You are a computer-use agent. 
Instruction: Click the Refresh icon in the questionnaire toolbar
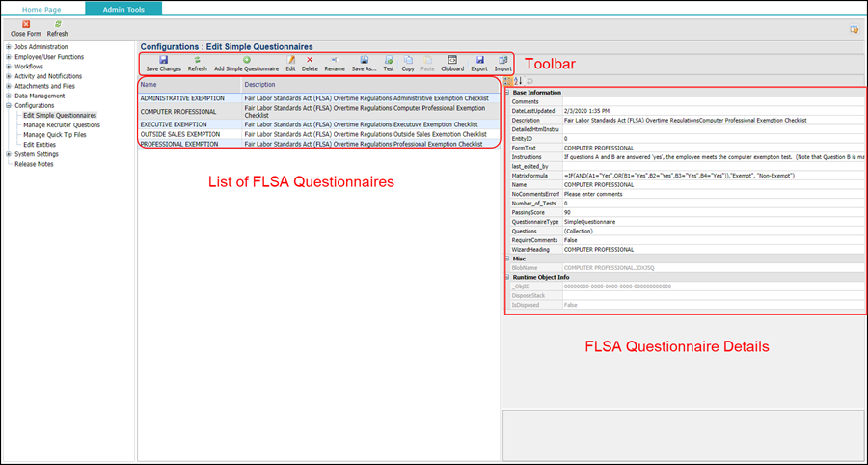click(x=197, y=60)
